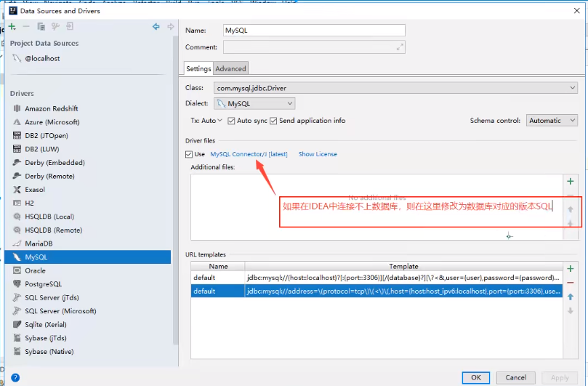Click the green Add data source plus icon
The height and width of the screenshot is (386, 588).
coord(12,27)
